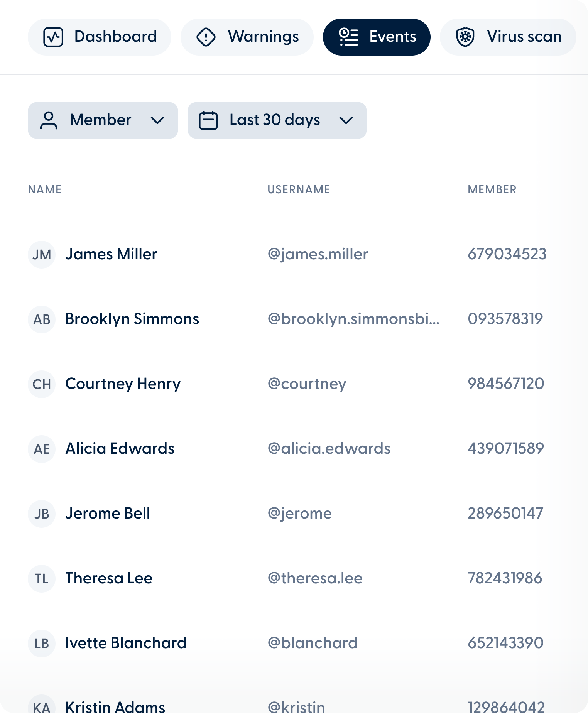Click the calendar icon in date filter

(208, 120)
